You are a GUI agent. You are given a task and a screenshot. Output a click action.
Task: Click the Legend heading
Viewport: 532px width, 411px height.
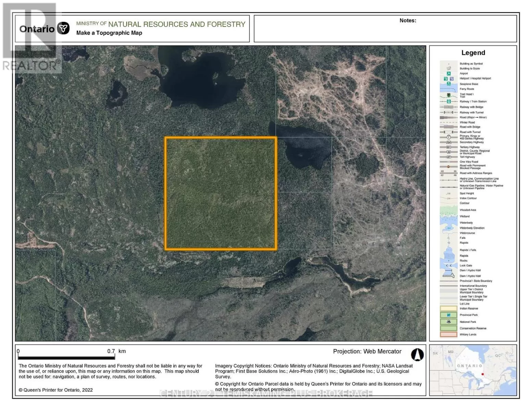pos(472,53)
